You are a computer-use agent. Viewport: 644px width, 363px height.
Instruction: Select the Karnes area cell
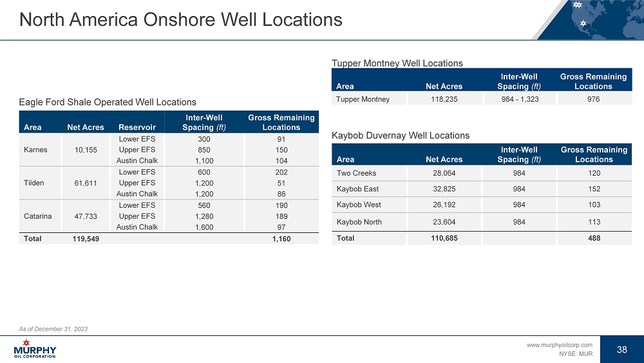point(34,150)
